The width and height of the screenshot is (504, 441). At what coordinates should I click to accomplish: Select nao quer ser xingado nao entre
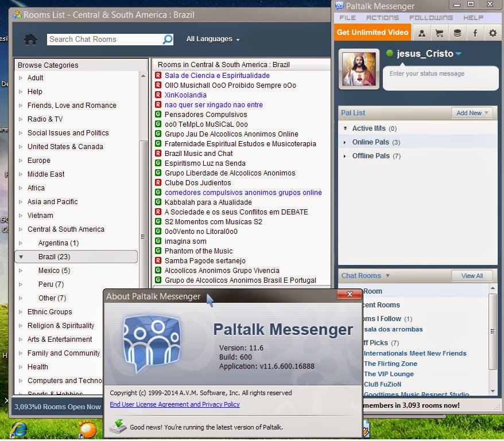[x=214, y=105]
